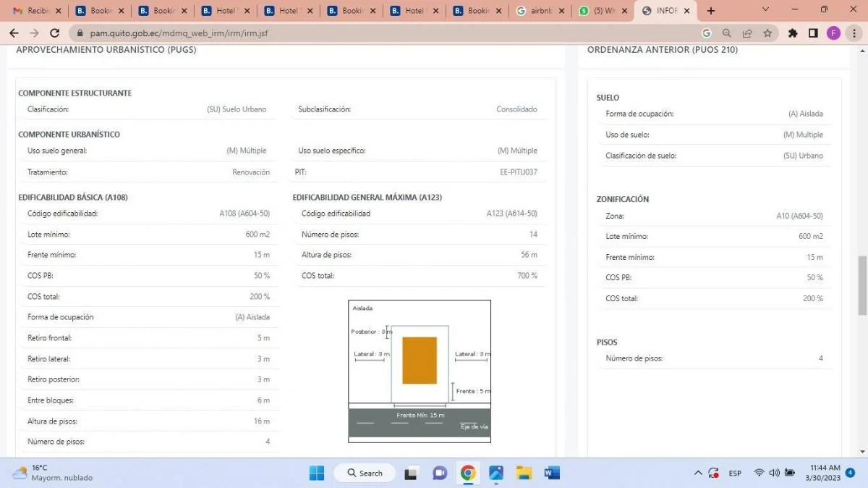Open the Chrome three-dot menu

click(854, 33)
